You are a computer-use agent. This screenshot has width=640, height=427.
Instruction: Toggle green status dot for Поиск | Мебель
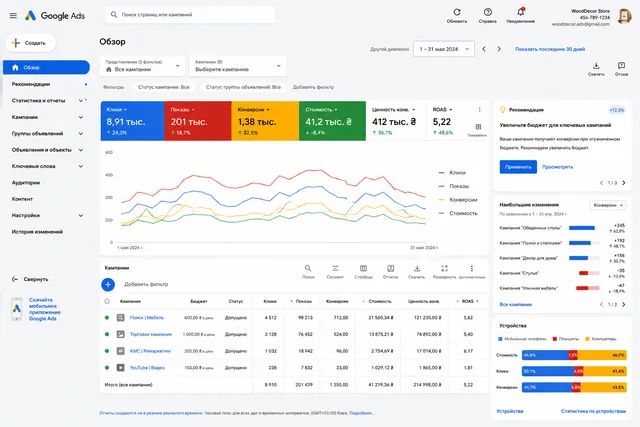coord(107,318)
